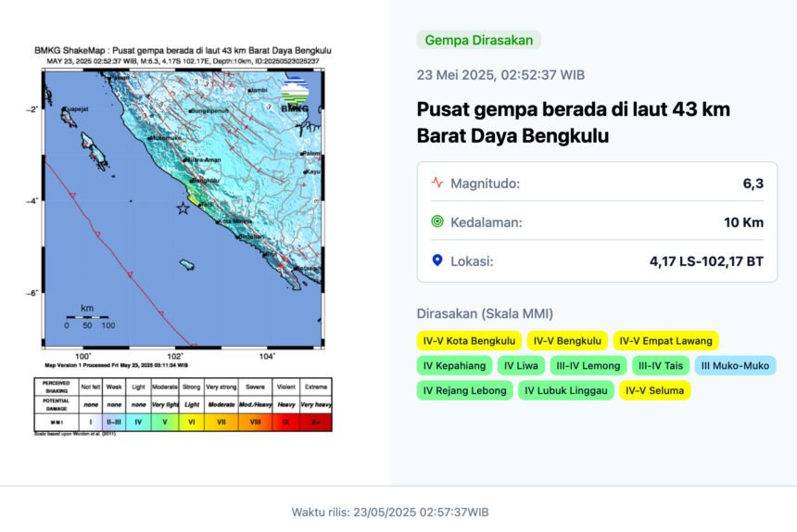Click the MMI IX red legend cell

285,423
